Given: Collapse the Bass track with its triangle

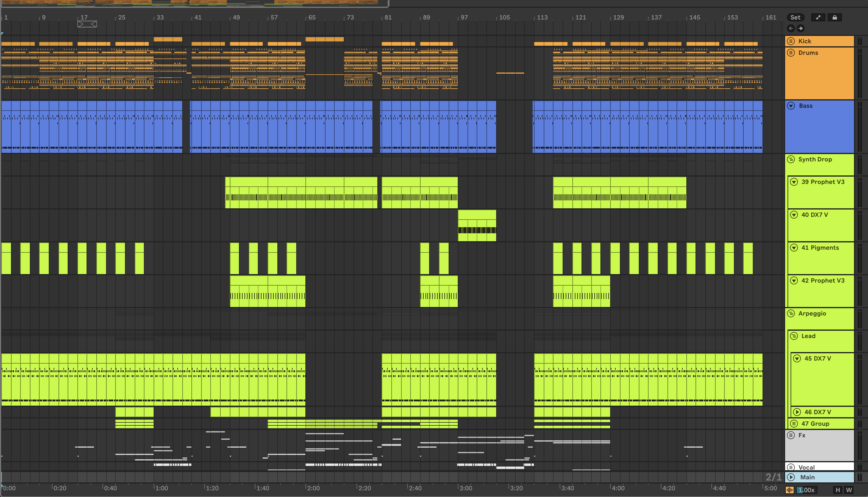Looking at the screenshot, I should [x=791, y=106].
